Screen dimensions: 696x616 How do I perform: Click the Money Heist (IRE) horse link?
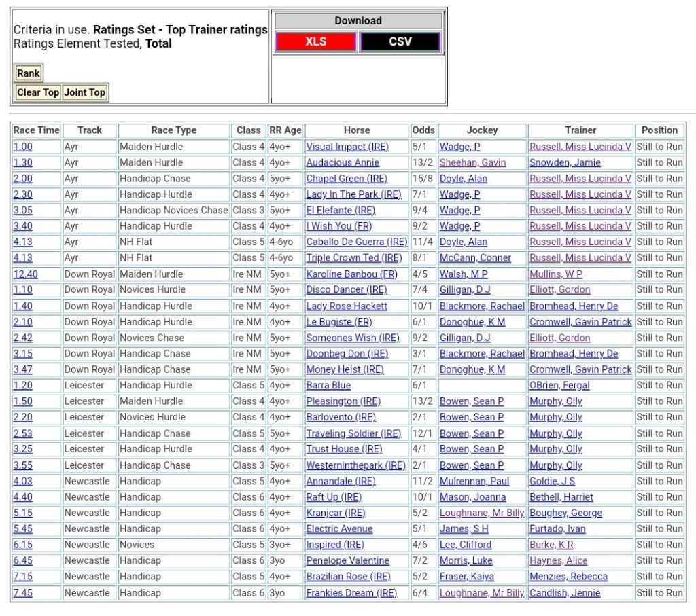[x=345, y=369]
